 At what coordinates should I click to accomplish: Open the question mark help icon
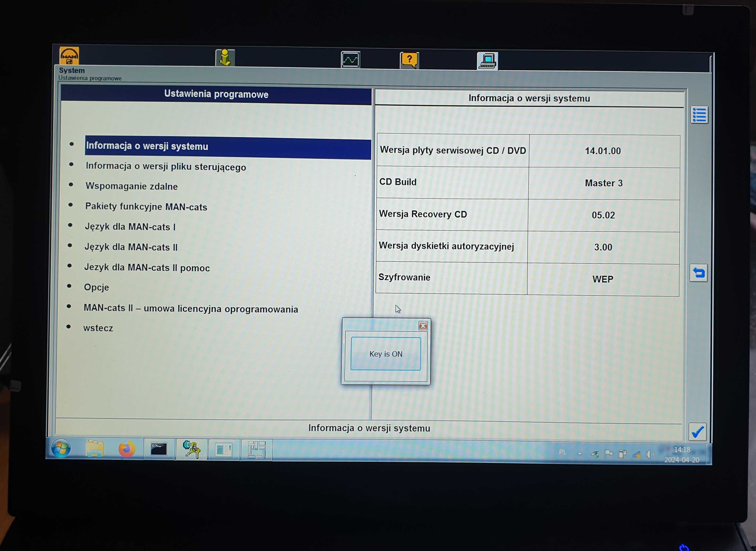tap(409, 60)
